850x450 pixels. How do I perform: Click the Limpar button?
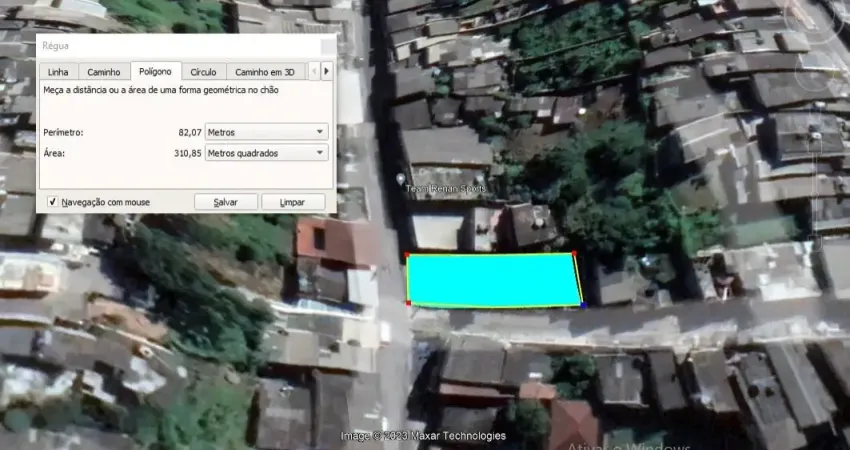click(x=293, y=202)
